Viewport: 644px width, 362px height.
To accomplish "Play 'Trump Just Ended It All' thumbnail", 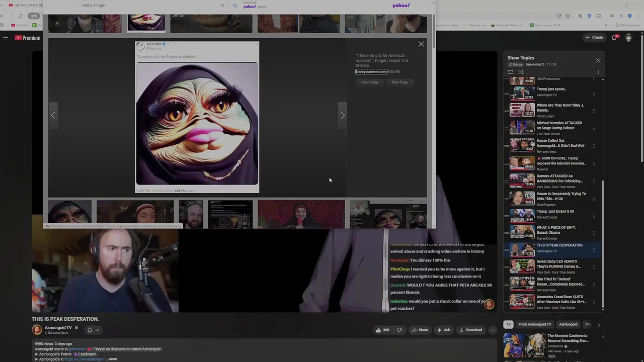I will [522, 216].
